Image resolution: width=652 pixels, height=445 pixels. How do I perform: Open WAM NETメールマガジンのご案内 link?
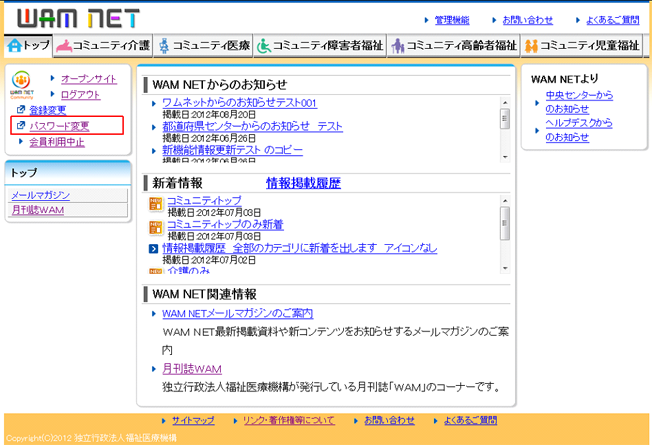[237, 313]
